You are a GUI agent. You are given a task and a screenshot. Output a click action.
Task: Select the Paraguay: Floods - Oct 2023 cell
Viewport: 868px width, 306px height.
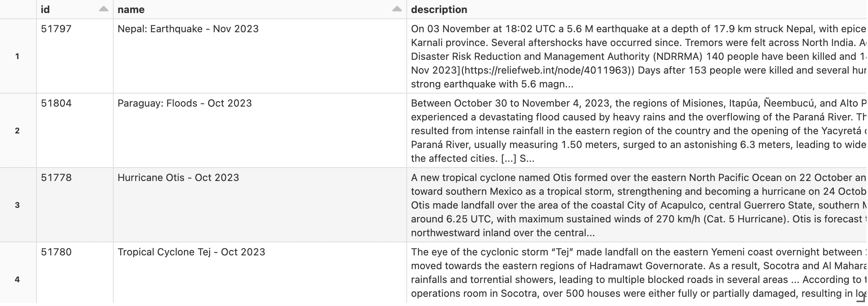tap(184, 103)
